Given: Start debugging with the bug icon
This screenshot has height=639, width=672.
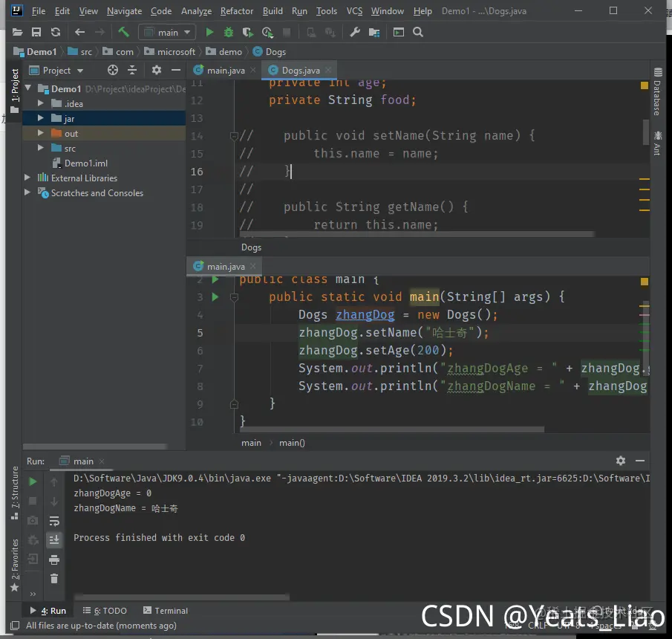Looking at the screenshot, I should point(229,32).
